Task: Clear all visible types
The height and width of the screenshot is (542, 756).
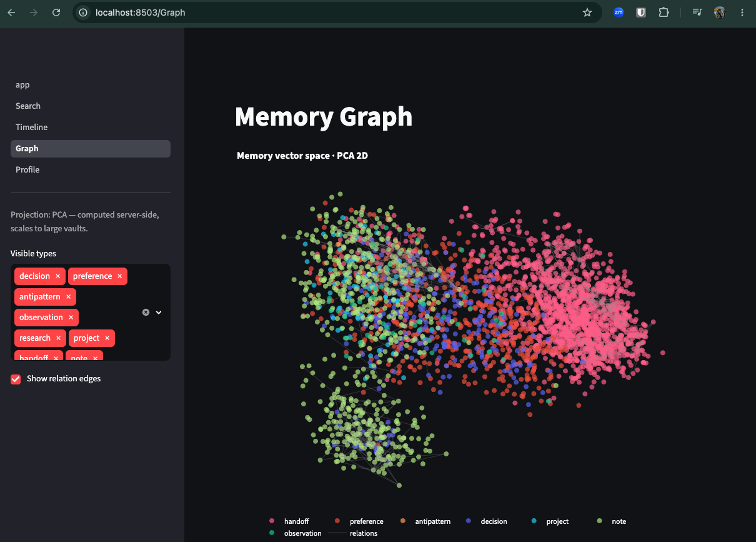Action: [x=146, y=312]
